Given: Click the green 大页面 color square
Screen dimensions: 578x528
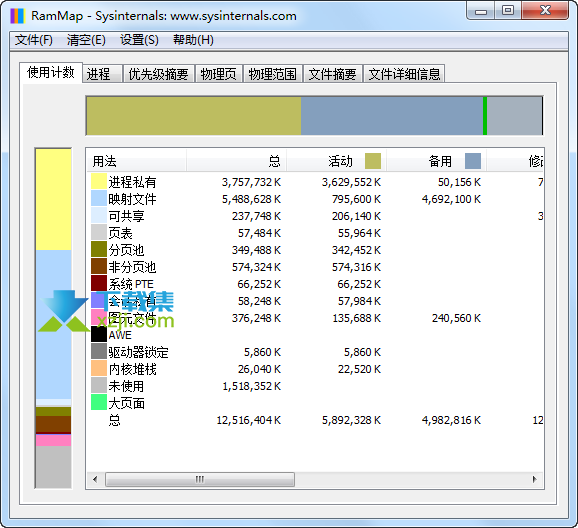Looking at the screenshot, I should 99,403.
